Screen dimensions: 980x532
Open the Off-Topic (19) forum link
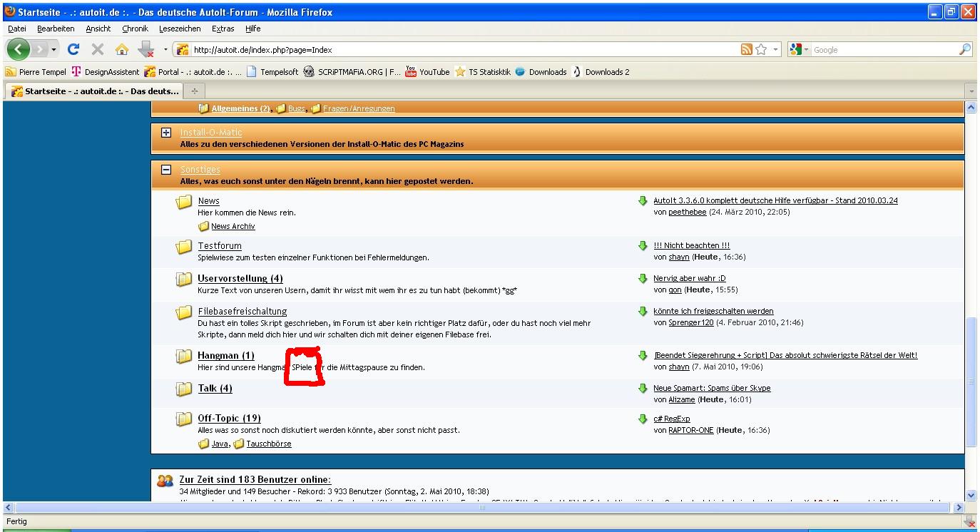click(229, 419)
